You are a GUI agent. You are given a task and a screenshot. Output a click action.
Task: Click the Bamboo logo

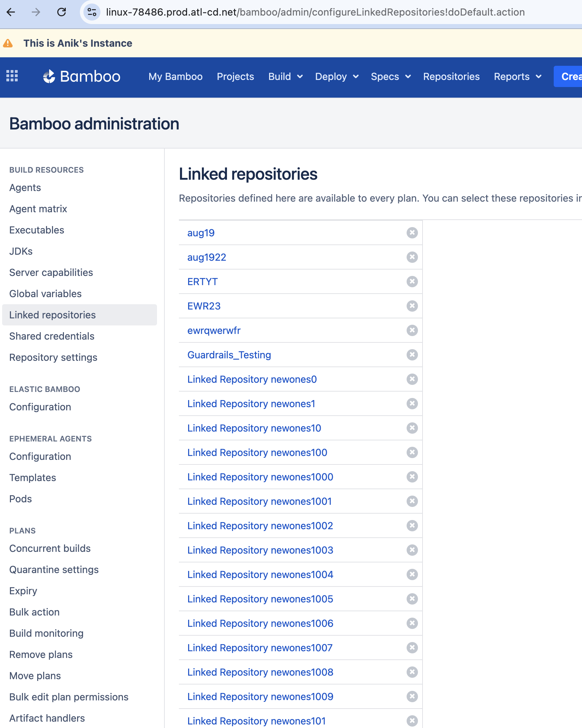coord(82,76)
